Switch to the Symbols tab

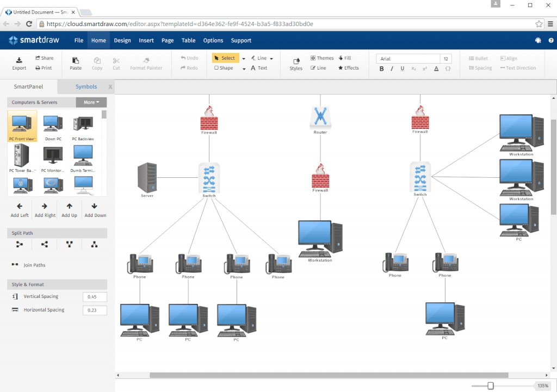(x=86, y=86)
